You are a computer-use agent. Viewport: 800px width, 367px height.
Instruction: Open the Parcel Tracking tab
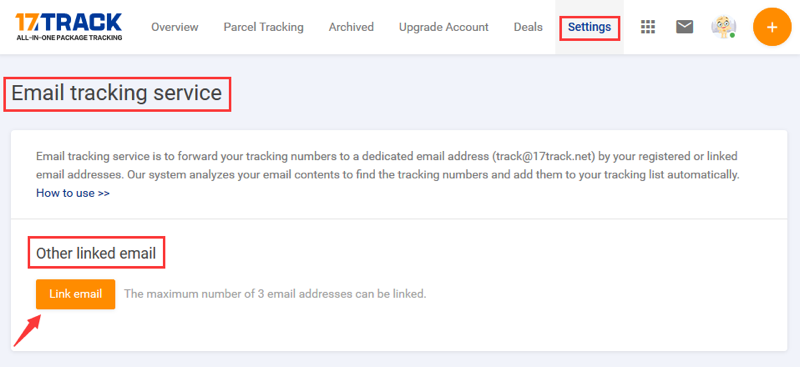pos(263,27)
